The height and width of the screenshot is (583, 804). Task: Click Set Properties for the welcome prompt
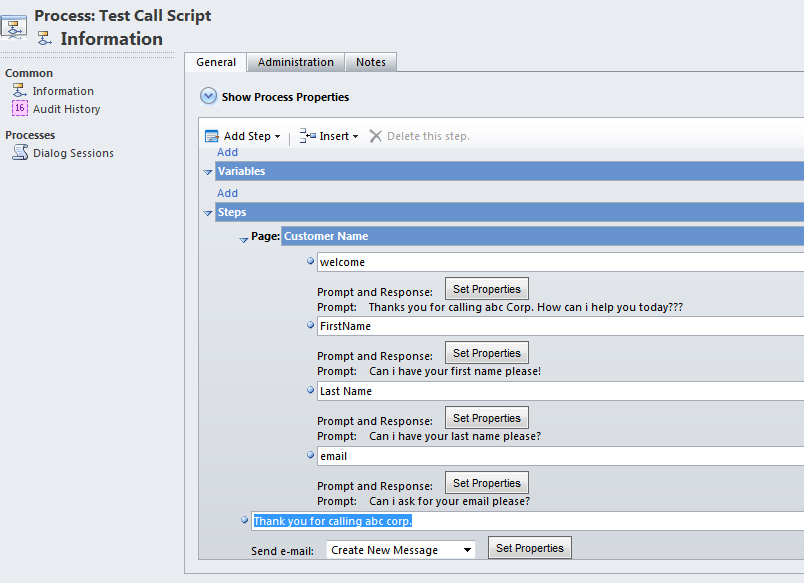tap(486, 288)
